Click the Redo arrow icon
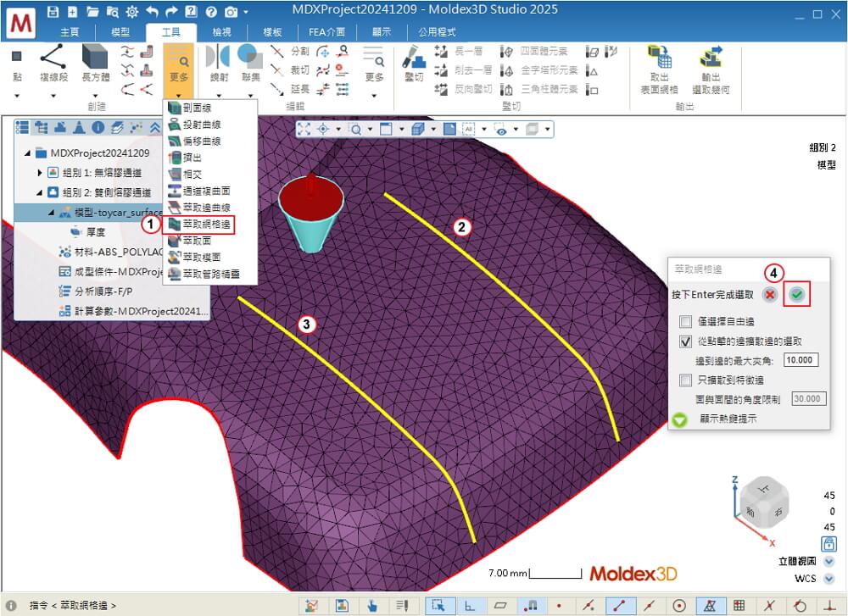The image size is (848, 616). pyautogui.click(x=171, y=11)
